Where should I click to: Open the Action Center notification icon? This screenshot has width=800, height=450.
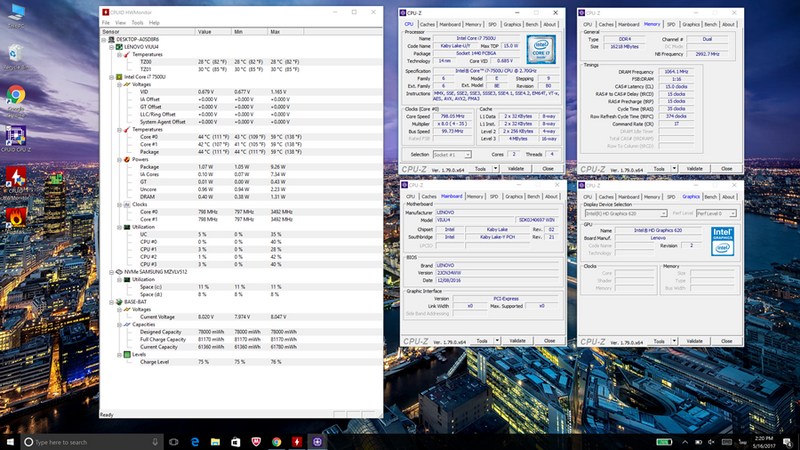[788, 442]
